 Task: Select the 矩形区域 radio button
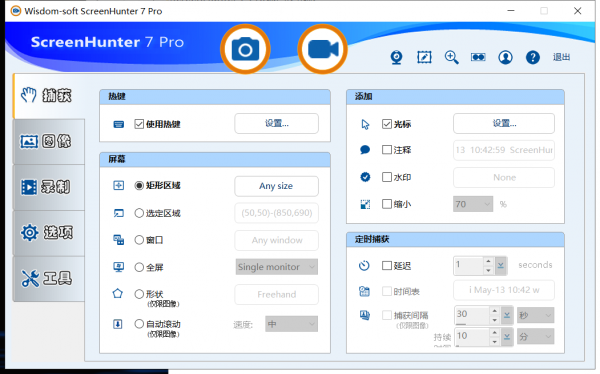139,186
